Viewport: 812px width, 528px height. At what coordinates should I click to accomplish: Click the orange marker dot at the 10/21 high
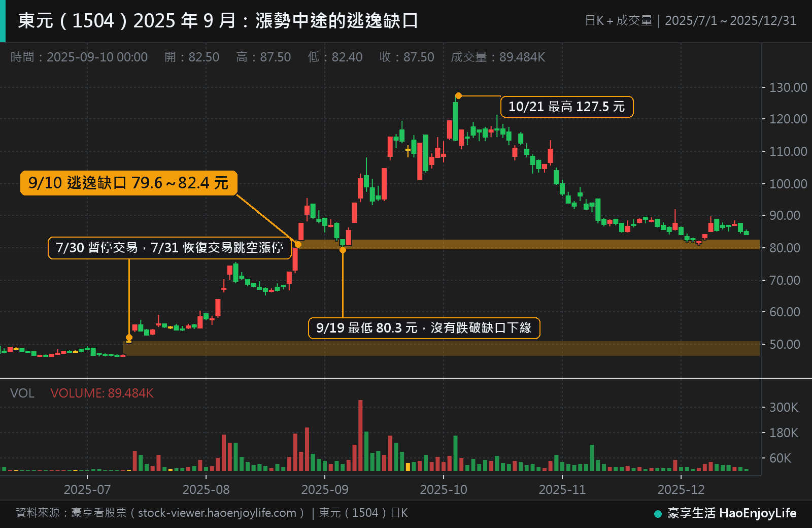click(458, 95)
